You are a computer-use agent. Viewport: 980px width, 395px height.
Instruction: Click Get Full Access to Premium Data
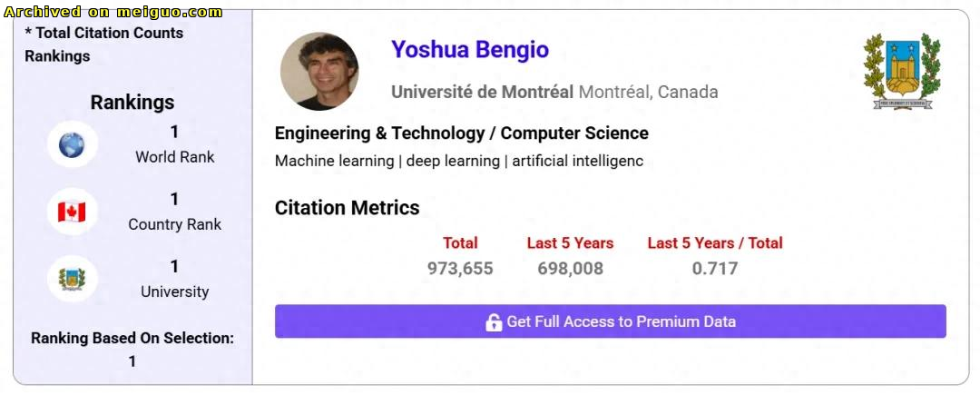pos(611,321)
